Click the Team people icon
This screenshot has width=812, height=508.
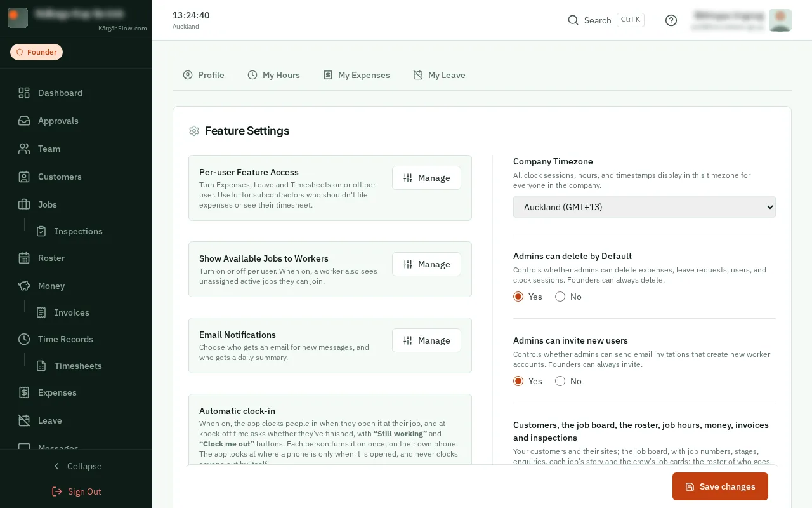24,149
